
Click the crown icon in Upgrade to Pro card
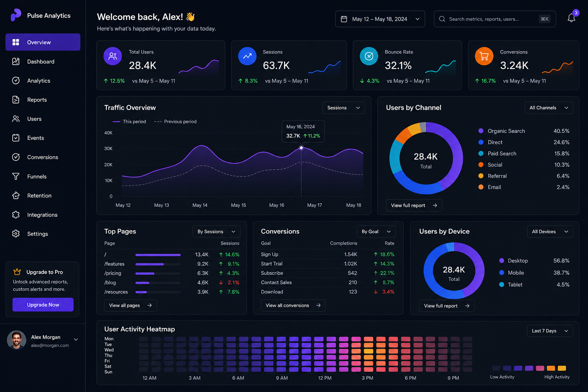[17, 272]
